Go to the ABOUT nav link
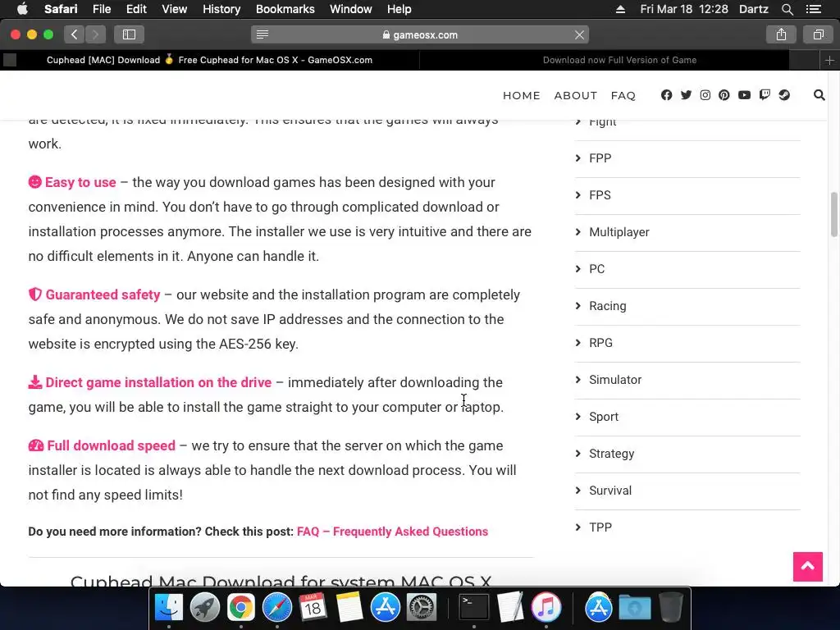Viewport: 840px width, 630px height. coord(575,95)
